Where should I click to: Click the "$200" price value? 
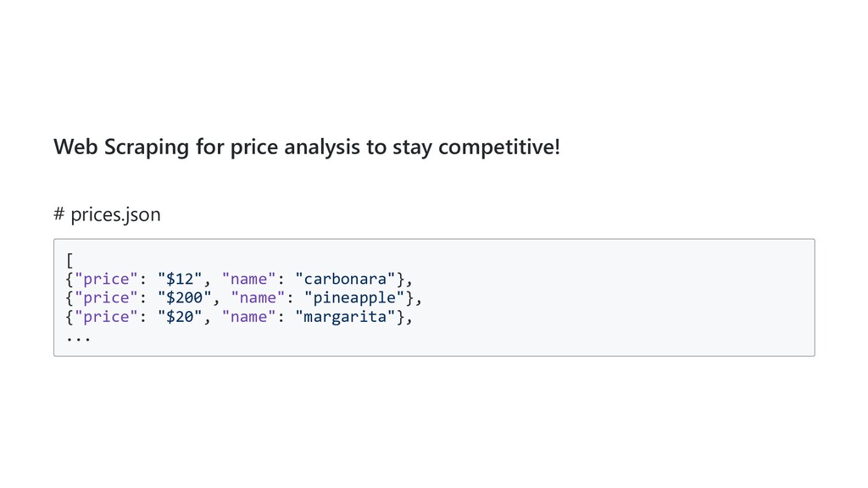click(185, 297)
